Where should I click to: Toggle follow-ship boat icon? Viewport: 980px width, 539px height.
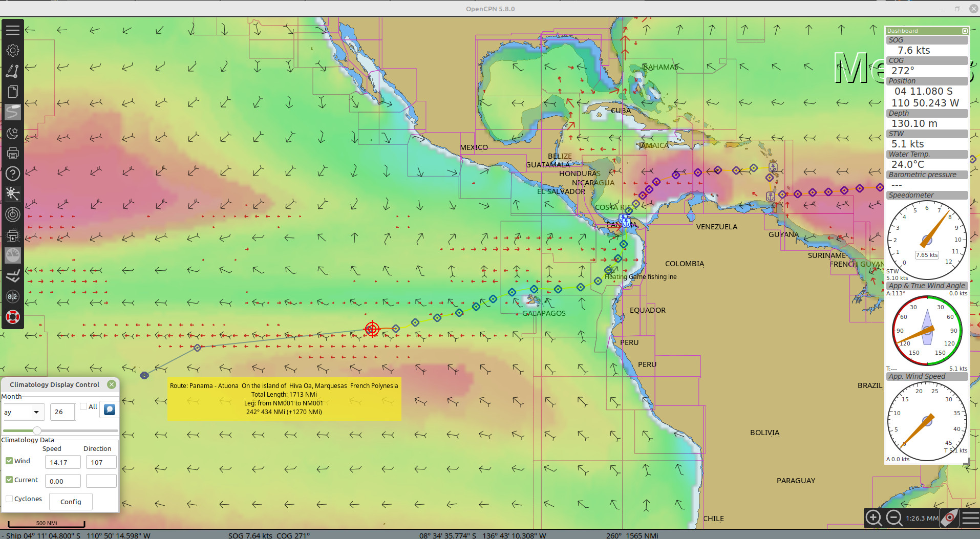[950, 518]
